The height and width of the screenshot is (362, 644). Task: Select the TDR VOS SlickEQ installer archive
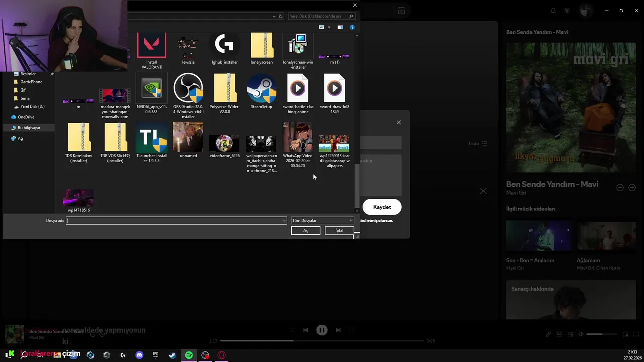click(115, 143)
